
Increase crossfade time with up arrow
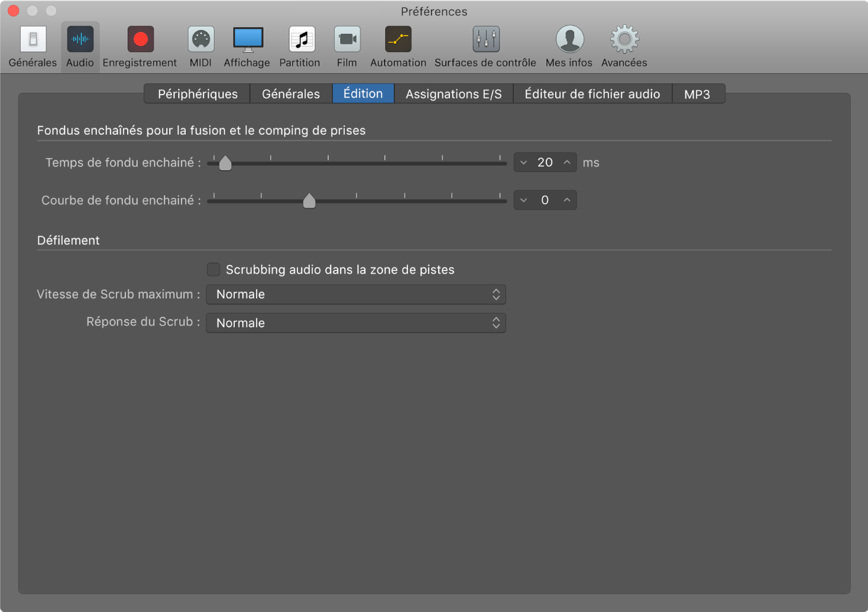pyautogui.click(x=567, y=163)
